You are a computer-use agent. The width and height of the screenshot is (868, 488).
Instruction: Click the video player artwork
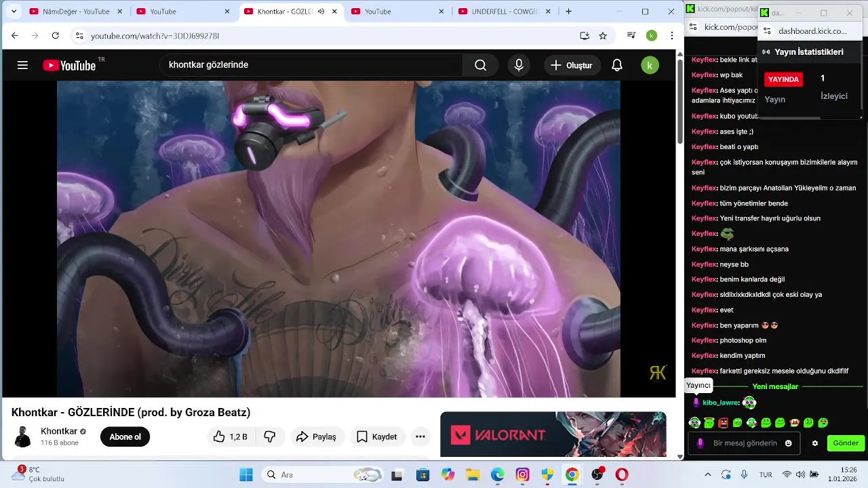(338, 239)
